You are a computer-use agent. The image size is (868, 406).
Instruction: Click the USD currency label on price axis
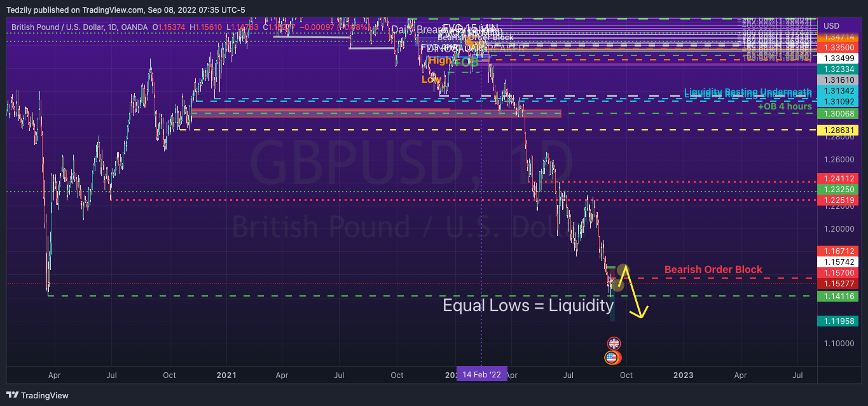coord(831,25)
